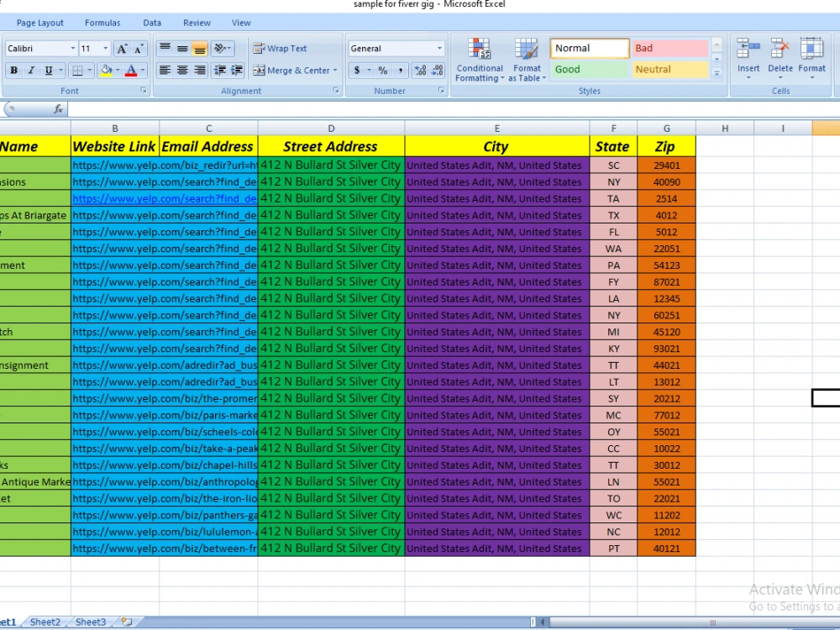The image size is (840, 630).
Task: Open the fill color dropdown arrow
Action: point(118,71)
